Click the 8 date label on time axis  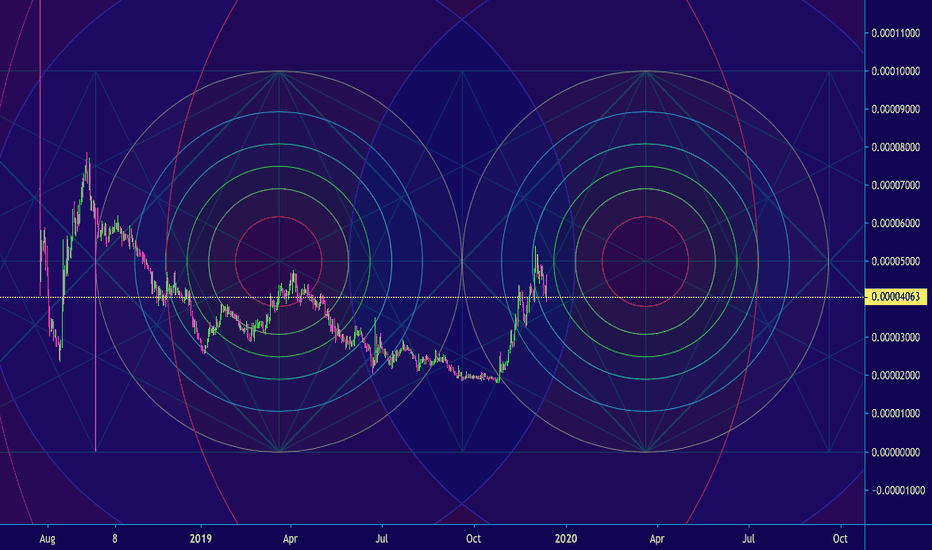click(115, 539)
